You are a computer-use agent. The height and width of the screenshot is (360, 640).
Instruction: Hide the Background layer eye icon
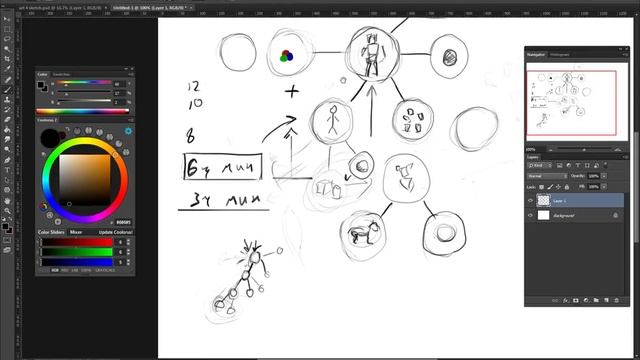(x=531, y=215)
